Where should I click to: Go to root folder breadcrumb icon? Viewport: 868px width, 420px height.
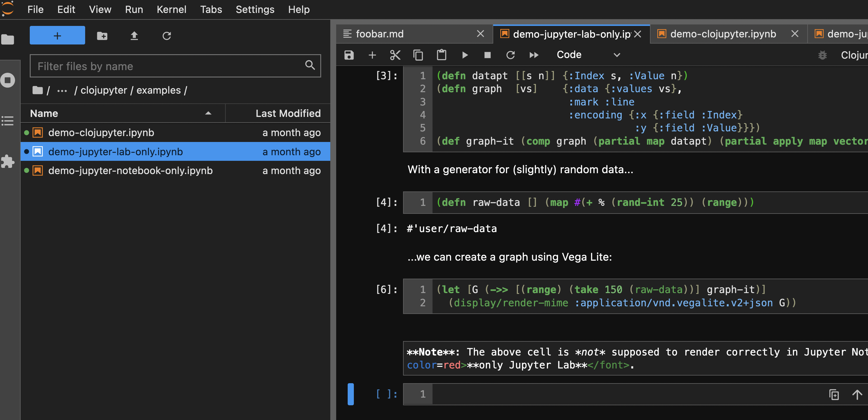[x=37, y=90]
